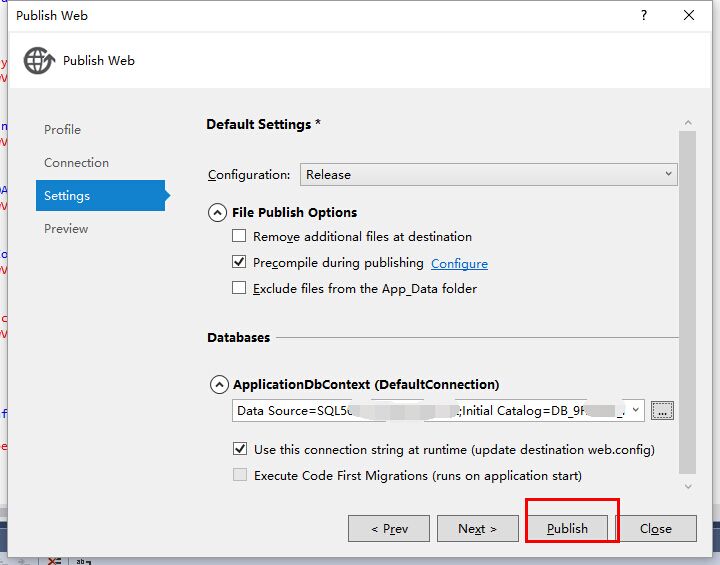This screenshot has width=720, height=565.
Task: Expand the connection string dropdown arrow
Action: click(636, 410)
